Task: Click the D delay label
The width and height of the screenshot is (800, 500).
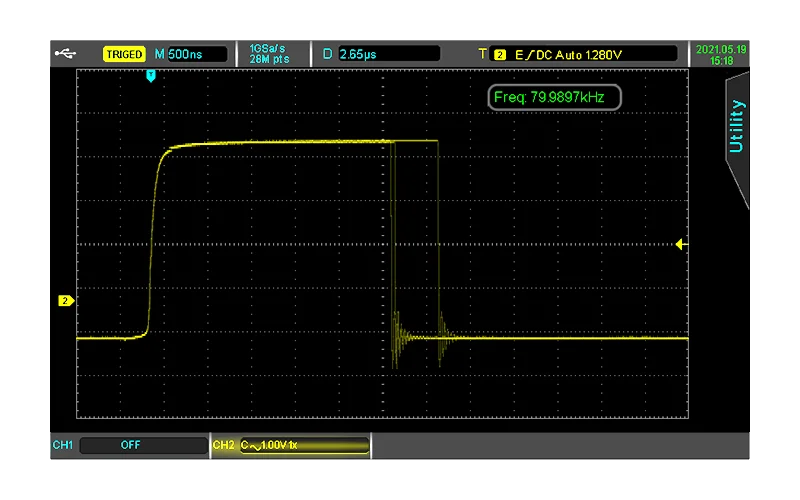Action: point(328,54)
